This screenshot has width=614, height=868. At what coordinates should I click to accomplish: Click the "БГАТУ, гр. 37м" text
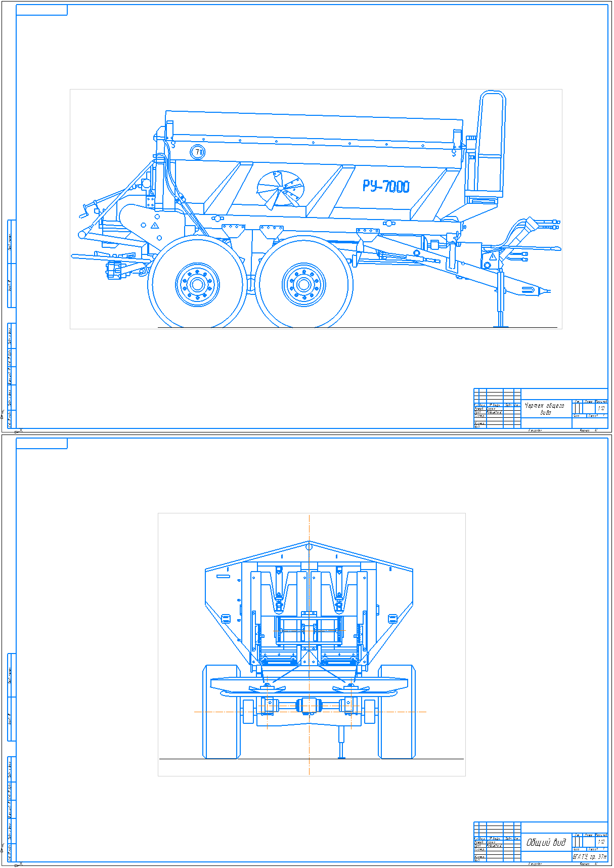590,857
